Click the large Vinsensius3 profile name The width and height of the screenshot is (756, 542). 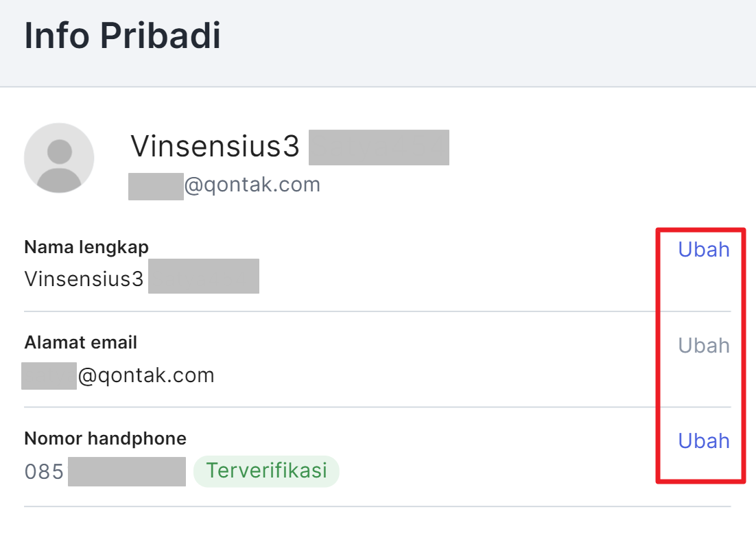tap(215, 146)
